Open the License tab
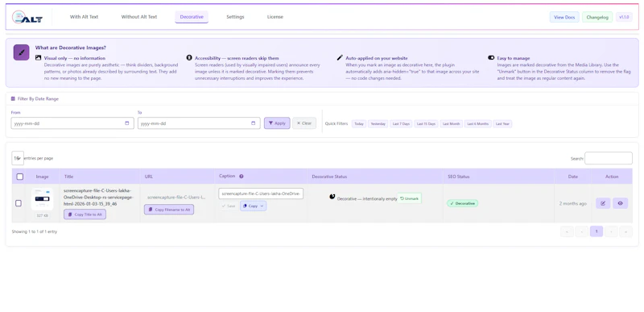644x312 pixels. (x=275, y=17)
